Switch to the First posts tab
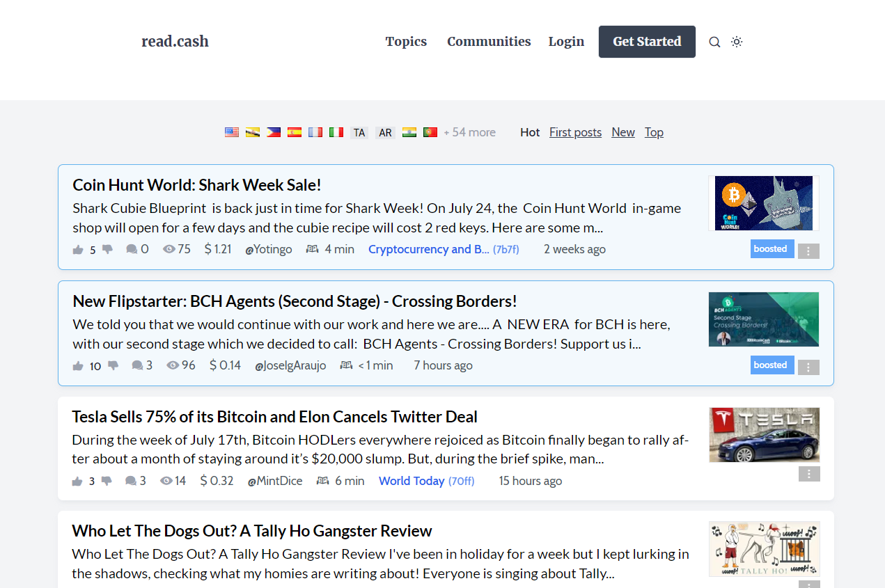 tap(575, 132)
